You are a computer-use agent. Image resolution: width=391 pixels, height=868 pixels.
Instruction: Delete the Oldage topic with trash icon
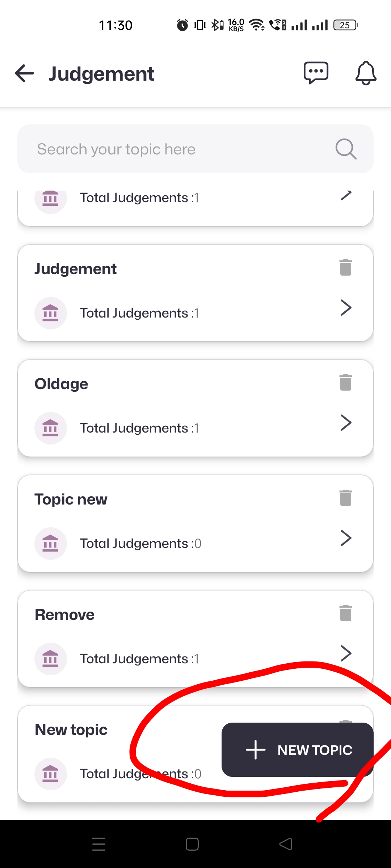346,383
